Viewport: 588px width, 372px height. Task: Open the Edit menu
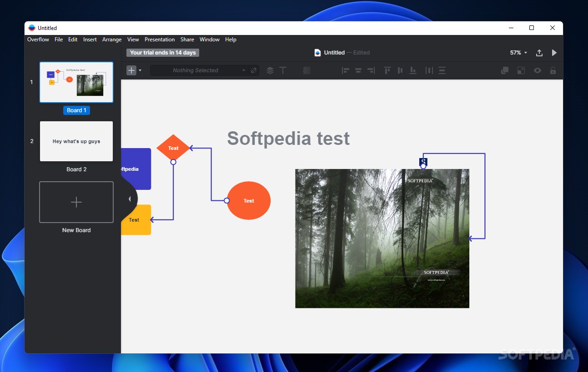pos(73,40)
